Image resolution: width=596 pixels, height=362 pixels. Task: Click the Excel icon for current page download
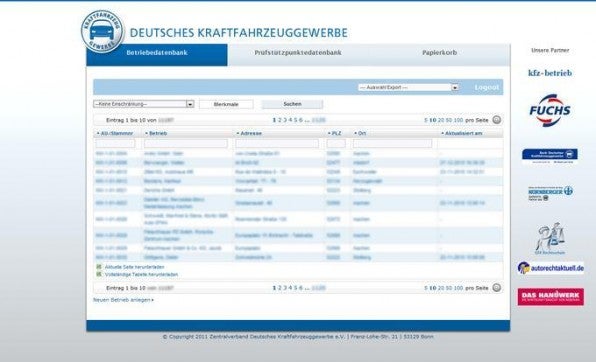coord(99,267)
